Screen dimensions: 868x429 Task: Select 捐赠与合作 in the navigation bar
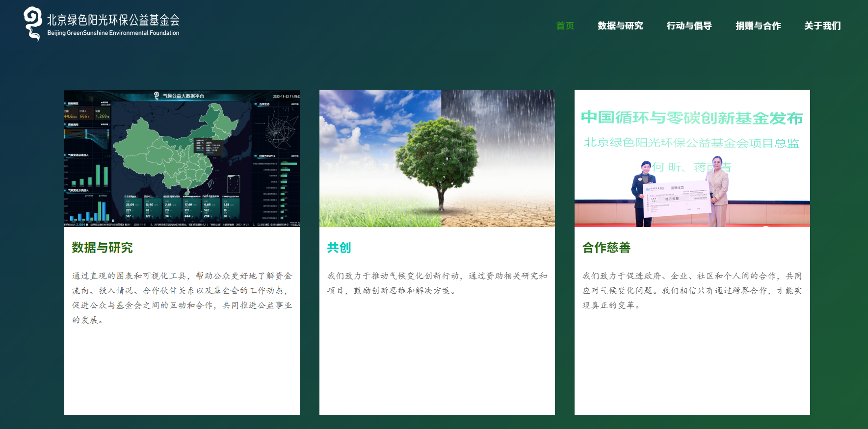tap(758, 26)
